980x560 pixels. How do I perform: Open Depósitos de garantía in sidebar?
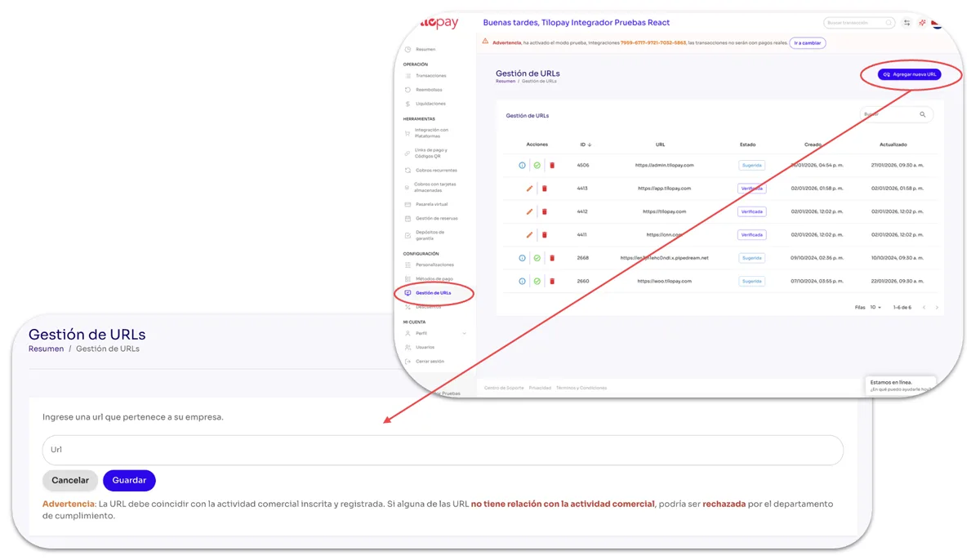point(430,235)
